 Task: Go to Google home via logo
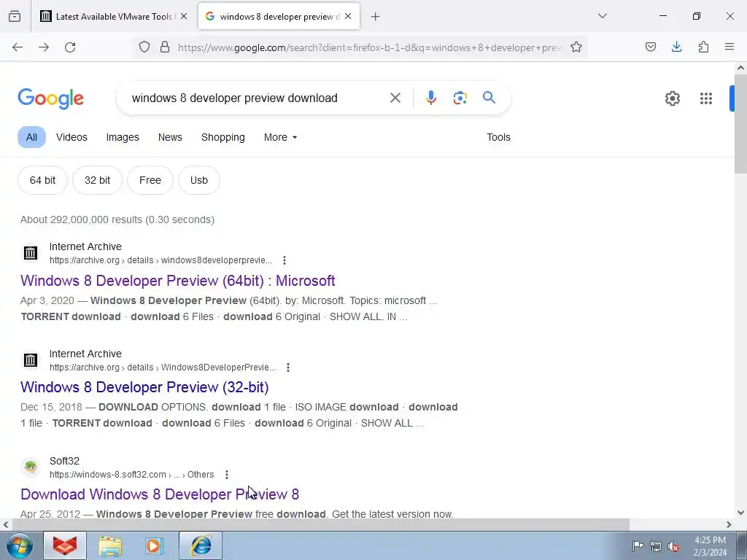point(51,98)
